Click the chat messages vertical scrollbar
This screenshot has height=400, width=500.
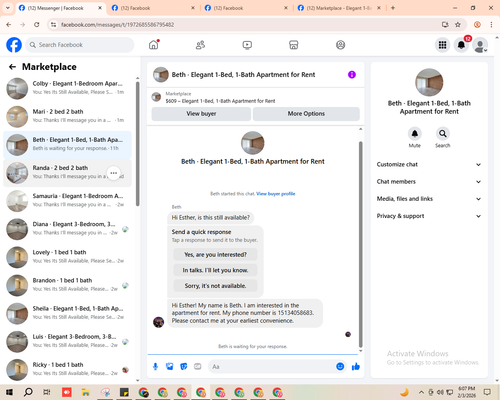360,243
